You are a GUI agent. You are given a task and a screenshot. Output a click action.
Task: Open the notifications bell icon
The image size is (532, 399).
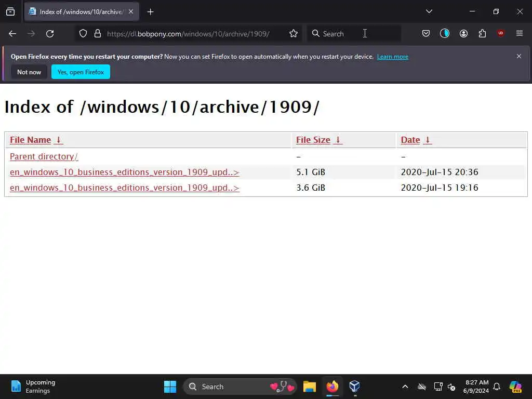(x=497, y=387)
